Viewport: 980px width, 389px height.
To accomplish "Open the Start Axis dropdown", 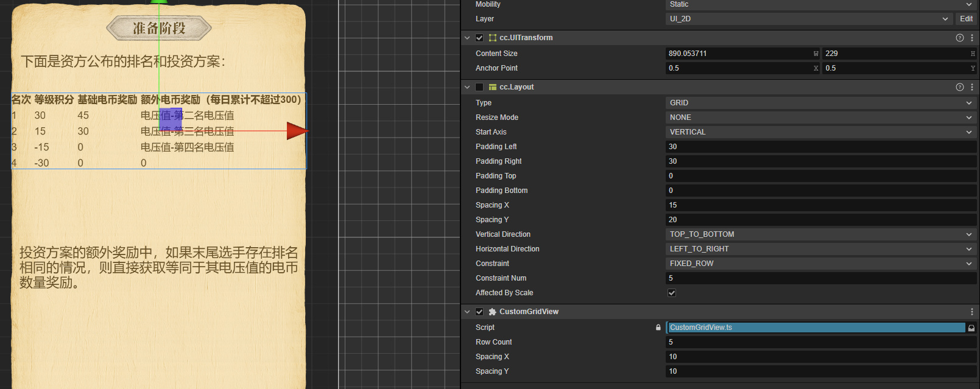I will pyautogui.click(x=821, y=132).
